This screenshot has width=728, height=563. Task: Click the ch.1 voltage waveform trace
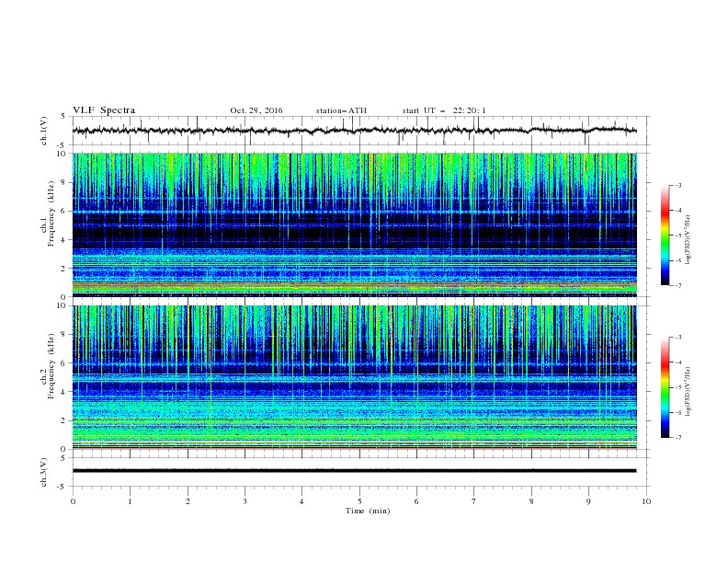tap(354, 131)
